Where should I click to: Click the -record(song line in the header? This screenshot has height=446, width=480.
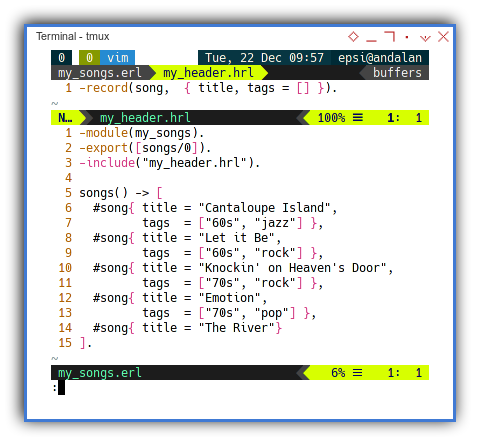tap(208, 88)
